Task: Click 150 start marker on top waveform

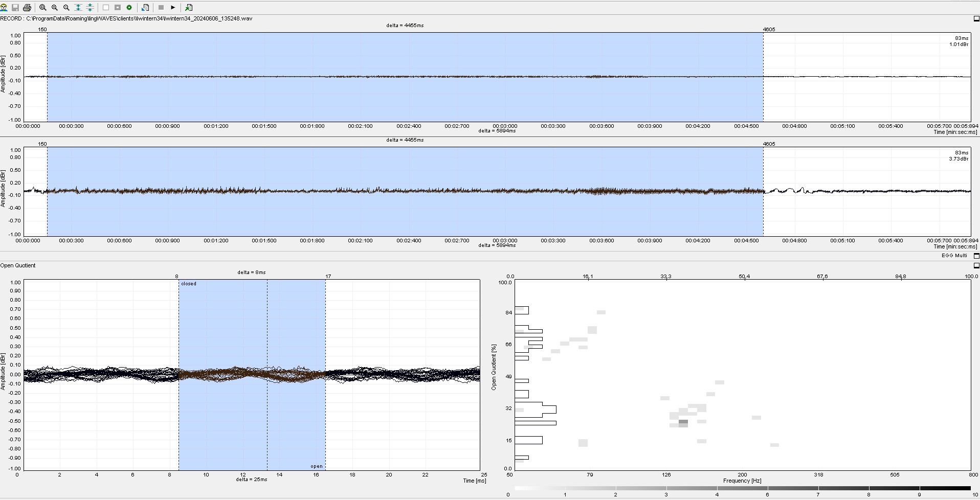Action: point(42,29)
